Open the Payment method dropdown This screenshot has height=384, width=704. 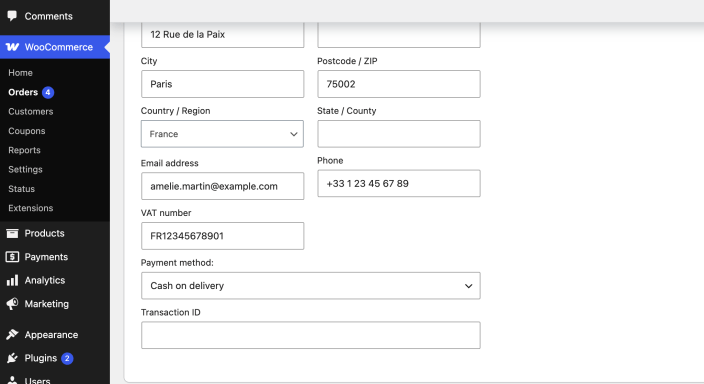tap(311, 286)
